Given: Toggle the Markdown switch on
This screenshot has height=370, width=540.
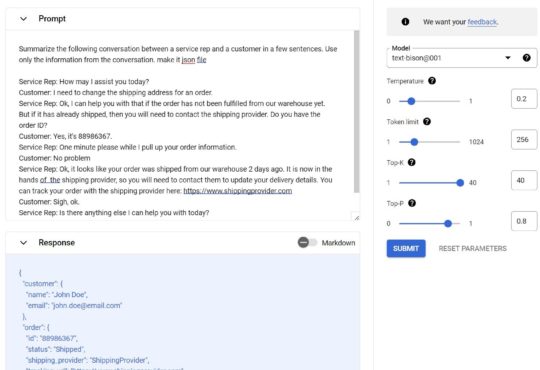Looking at the screenshot, I should (307, 243).
